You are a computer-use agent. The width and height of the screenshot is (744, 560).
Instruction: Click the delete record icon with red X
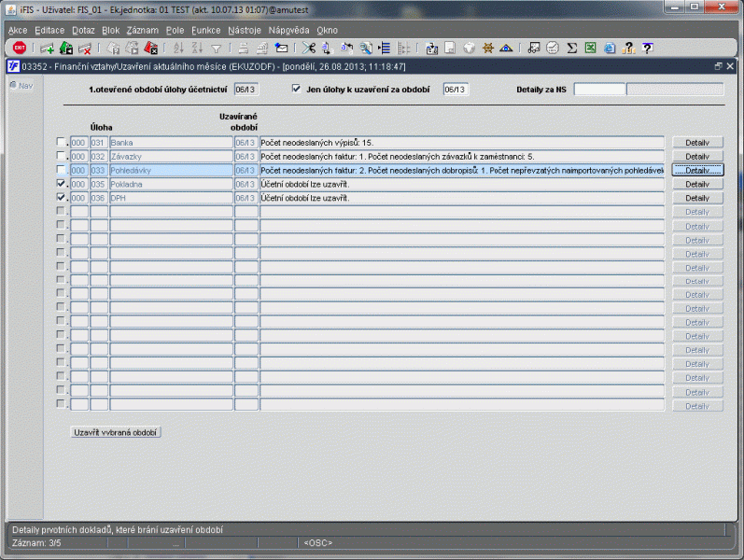(x=84, y=48)
